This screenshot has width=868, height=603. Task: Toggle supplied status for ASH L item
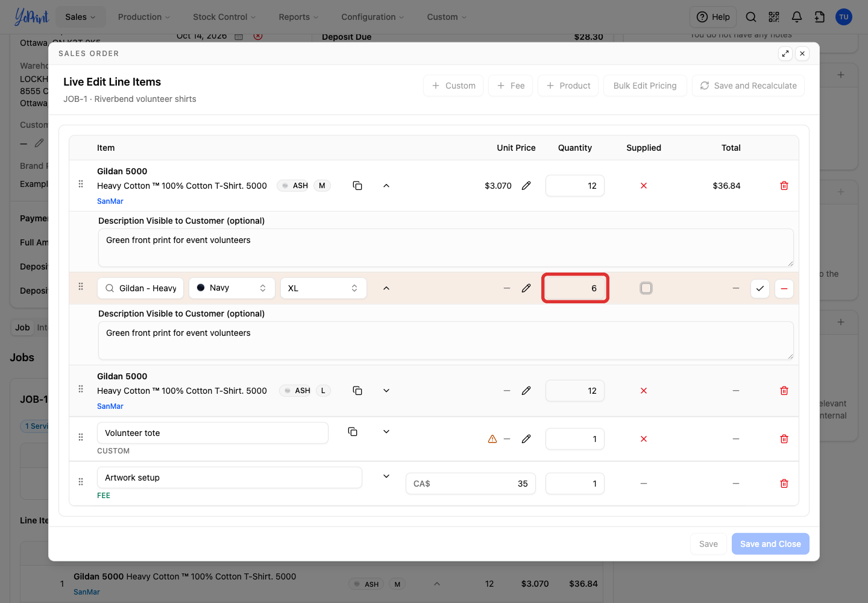click(x=644, y=391)
